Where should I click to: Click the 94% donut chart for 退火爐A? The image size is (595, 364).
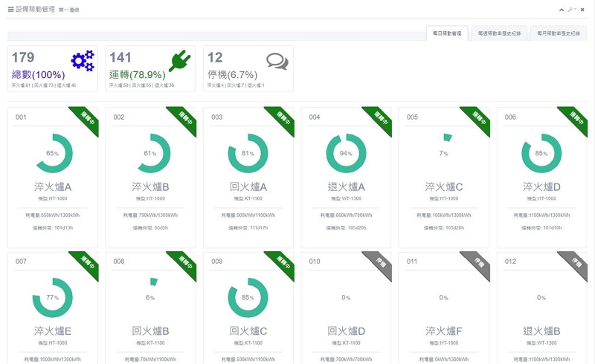click(346, 153)
